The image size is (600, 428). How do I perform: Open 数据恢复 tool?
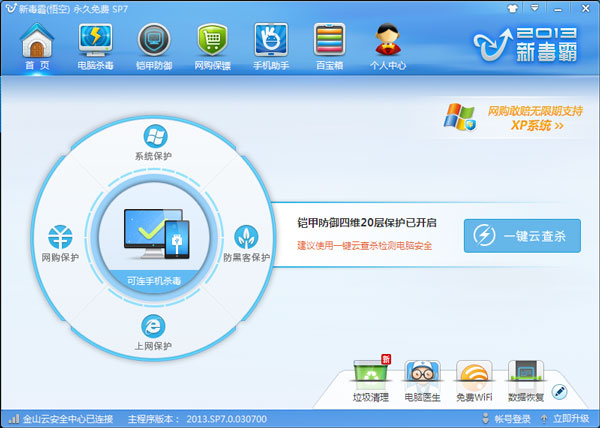526,381
